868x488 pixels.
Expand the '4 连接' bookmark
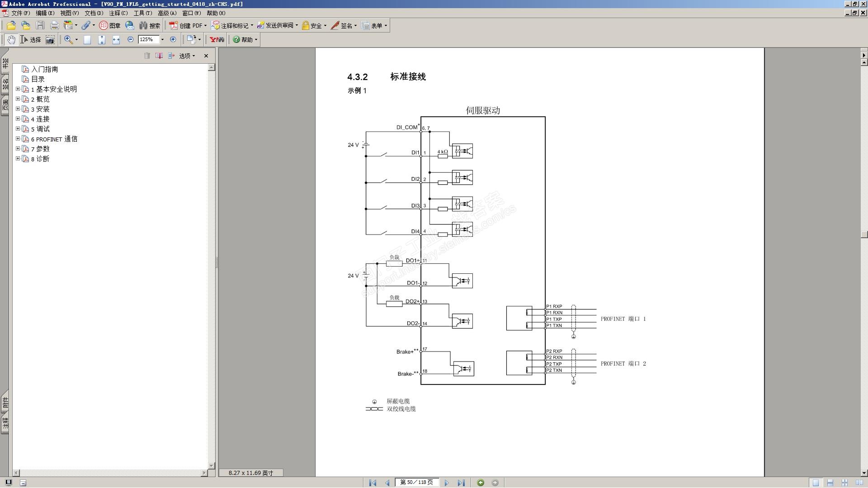click(18, 119)
